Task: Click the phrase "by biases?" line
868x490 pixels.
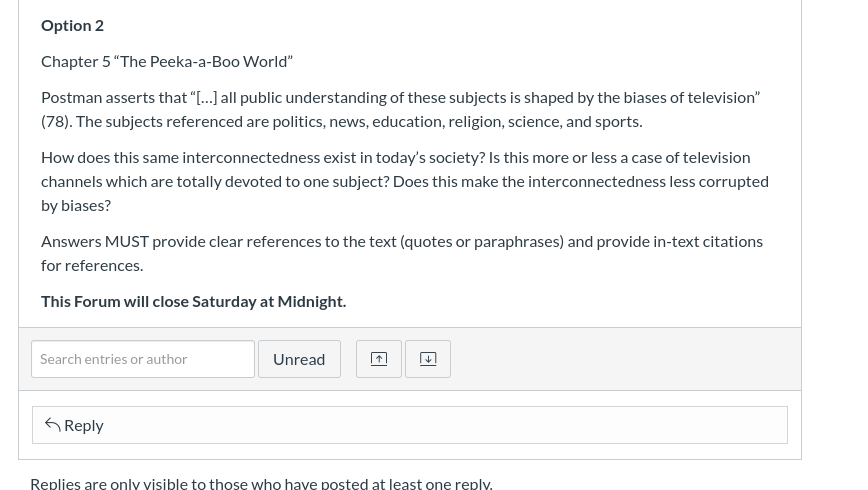Action: (76, 205)
